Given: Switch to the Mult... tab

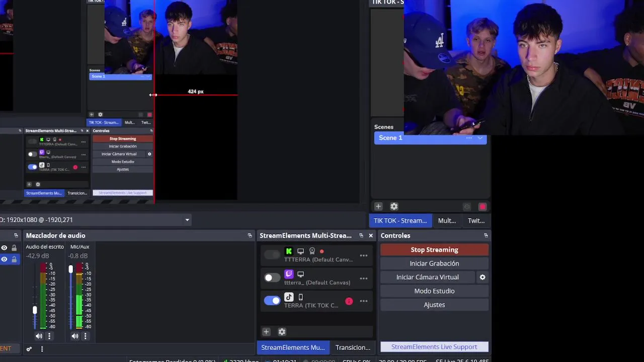Looking at the screenshot, I should (447, 221).
